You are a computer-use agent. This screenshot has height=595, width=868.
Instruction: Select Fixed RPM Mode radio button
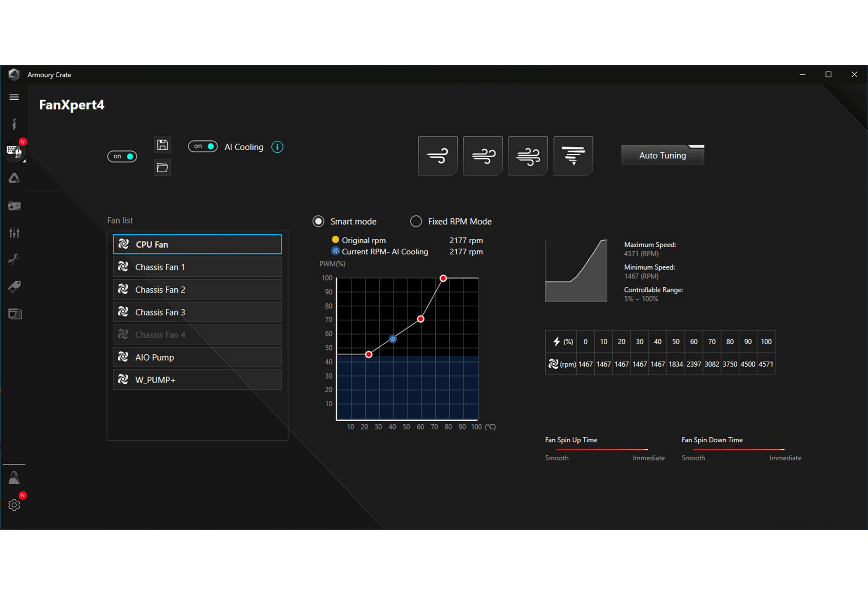tap(416, 222)
